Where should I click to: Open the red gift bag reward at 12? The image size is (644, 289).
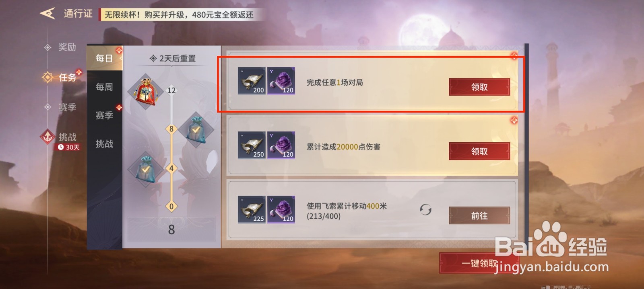145,91
